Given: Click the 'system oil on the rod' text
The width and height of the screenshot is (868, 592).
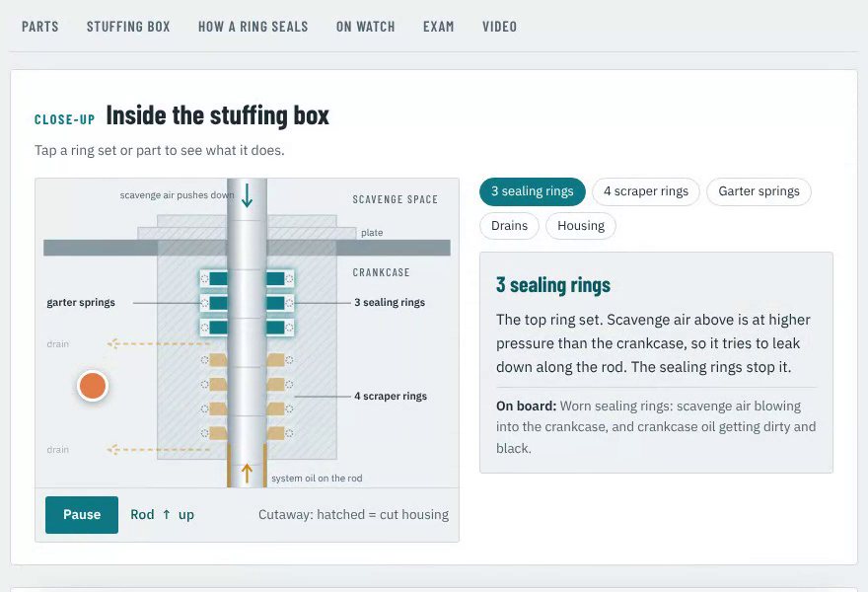Looking at the screenshot, I should (317, 478).
